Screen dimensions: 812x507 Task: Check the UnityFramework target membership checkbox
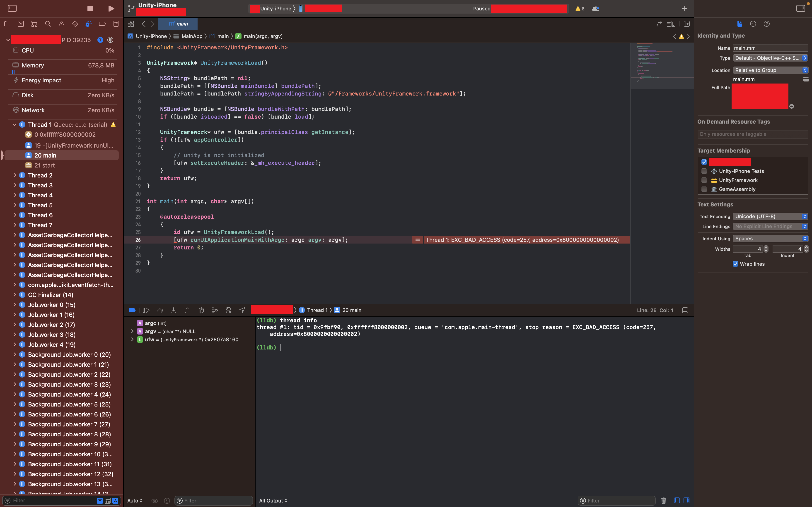click(704, 180)
